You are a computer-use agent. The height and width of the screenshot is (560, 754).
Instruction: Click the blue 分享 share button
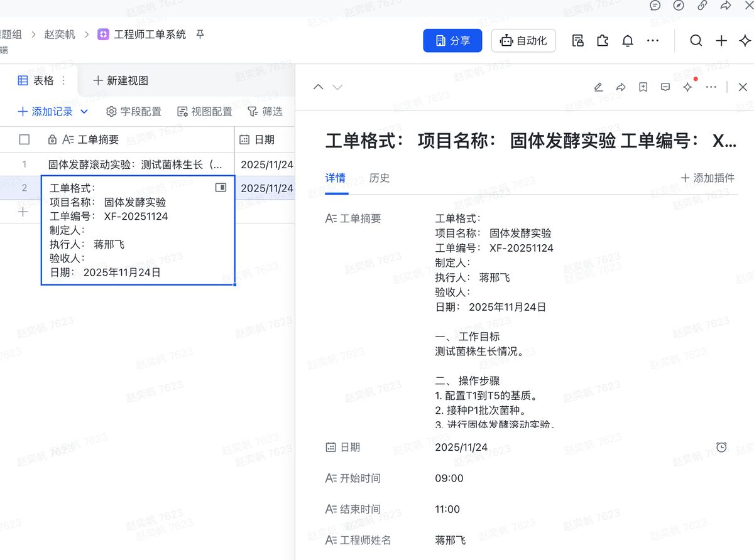(x=452, y=41)
